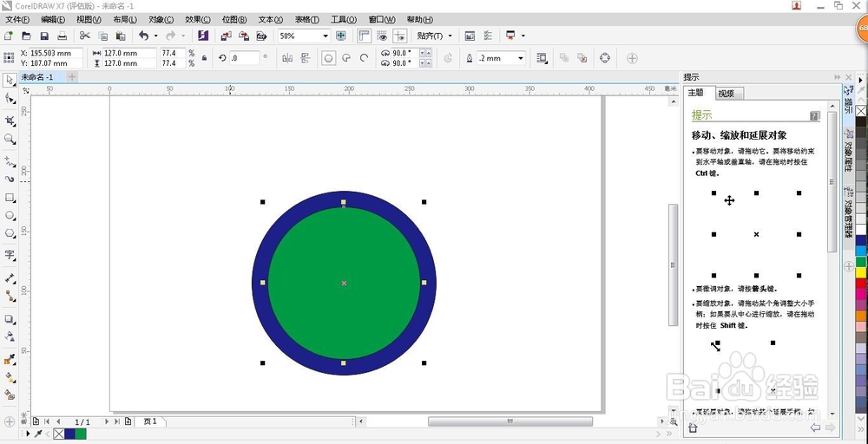The image size is (868, 444).
Task: Add new document tab with plus
Action: tap(72, 77)
